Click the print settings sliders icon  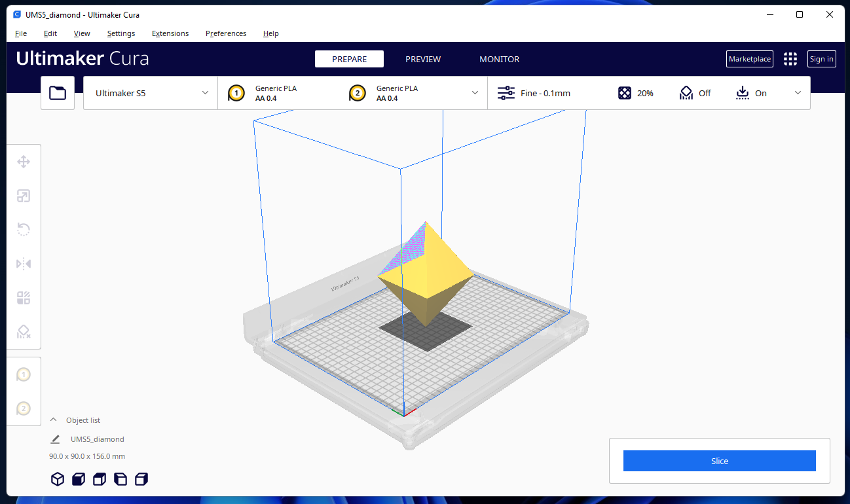pos(506,93)
